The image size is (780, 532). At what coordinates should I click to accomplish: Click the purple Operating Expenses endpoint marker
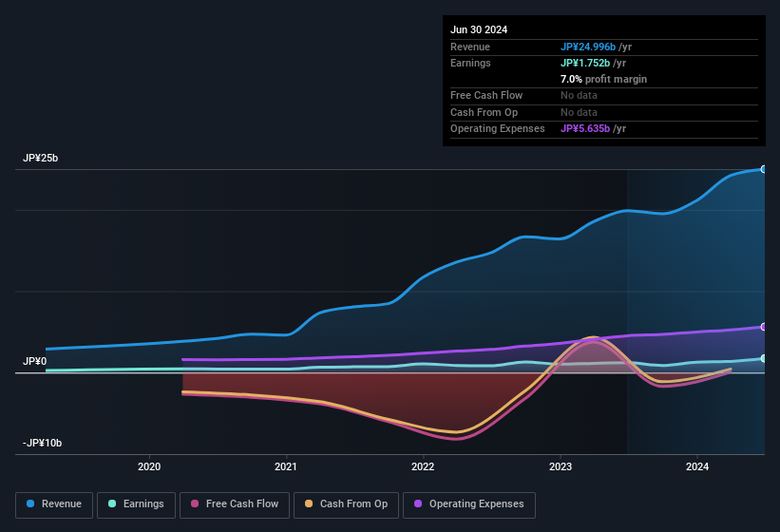[x=764, y=327]
